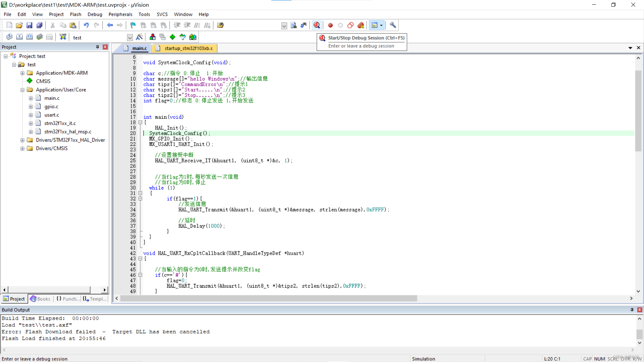Open the target selection dropdown showing test
The image size is (644, 362).
click(130, 38)
